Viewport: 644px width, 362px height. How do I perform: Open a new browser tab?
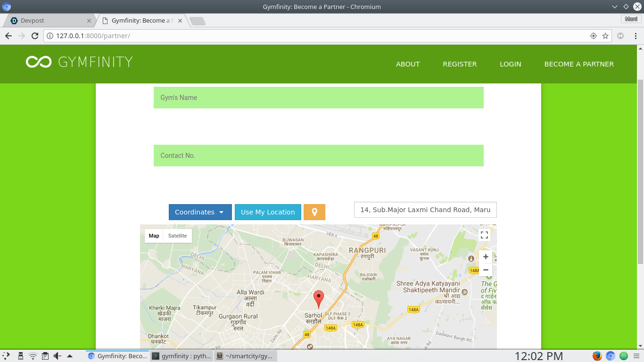197,21
